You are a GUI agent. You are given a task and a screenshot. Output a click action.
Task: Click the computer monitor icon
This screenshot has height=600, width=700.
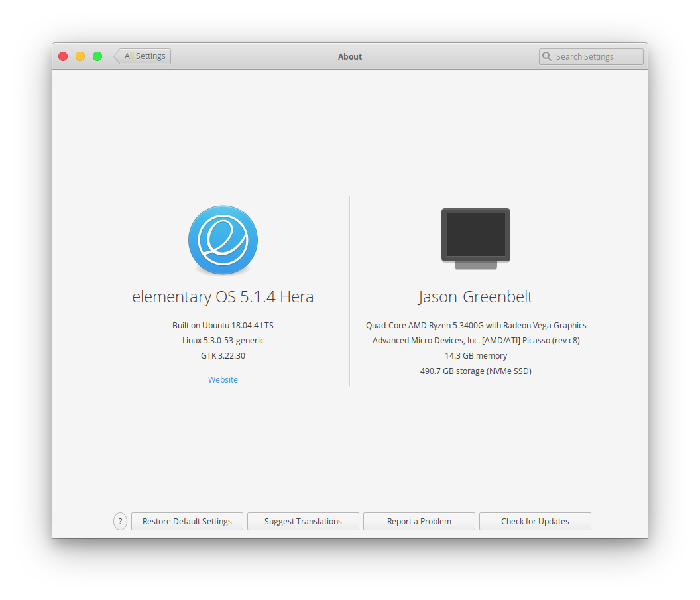tap(475, 239)
